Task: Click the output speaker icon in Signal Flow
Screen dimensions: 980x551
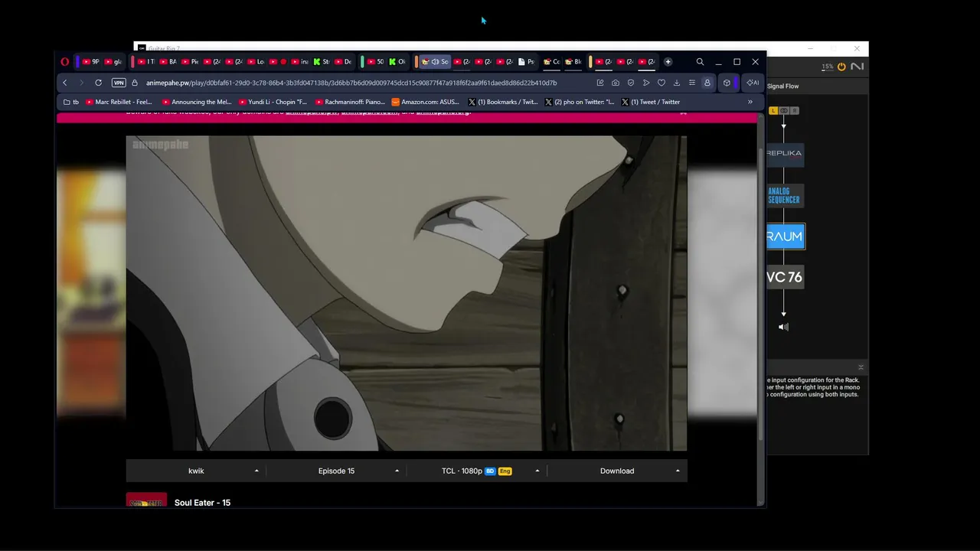Action: click(783, 327)
